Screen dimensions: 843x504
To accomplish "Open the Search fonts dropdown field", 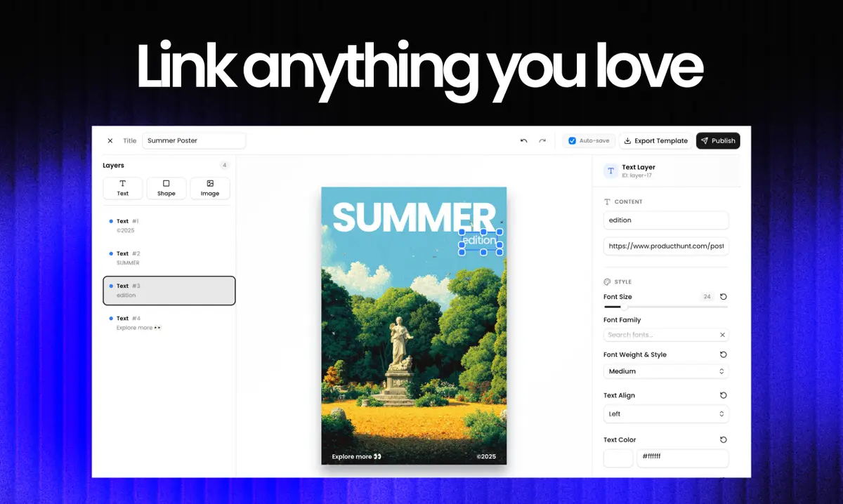I will coord(660,335).
